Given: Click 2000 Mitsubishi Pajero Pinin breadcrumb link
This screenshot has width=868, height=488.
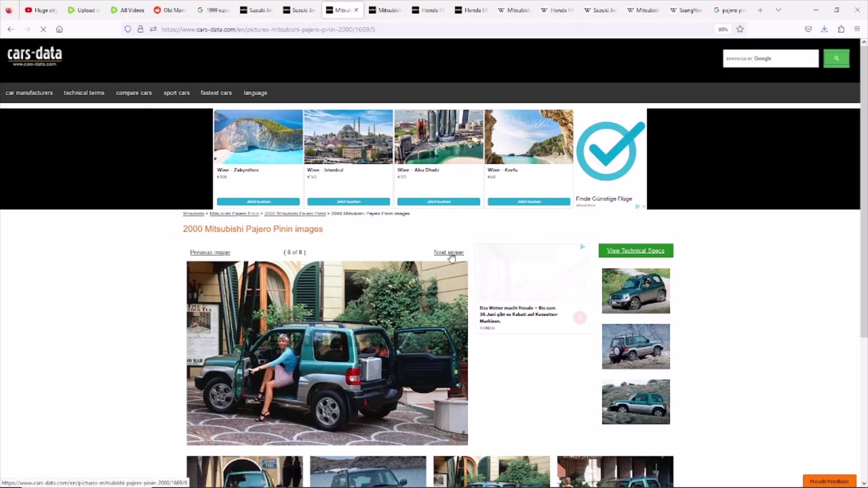Looking at the screenshot, I should 295,213.
